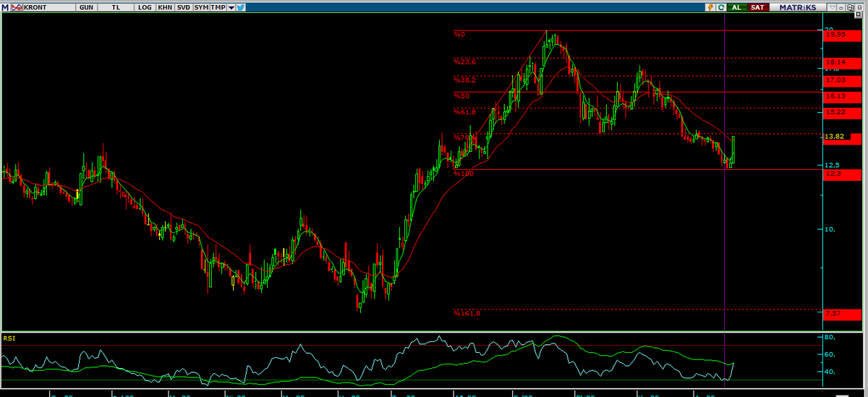Select the %100 Fibonacci level label
This screenshot has width=868, height=397.
click(463, 174)
